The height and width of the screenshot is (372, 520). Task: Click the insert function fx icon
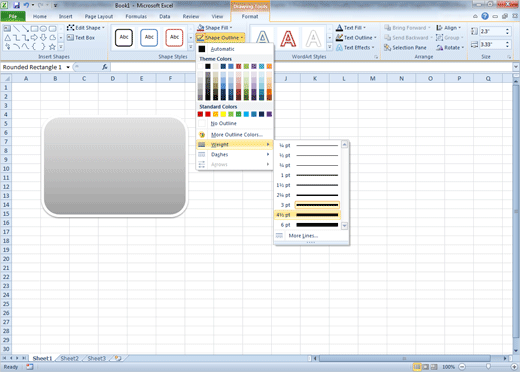coord(105,67)
